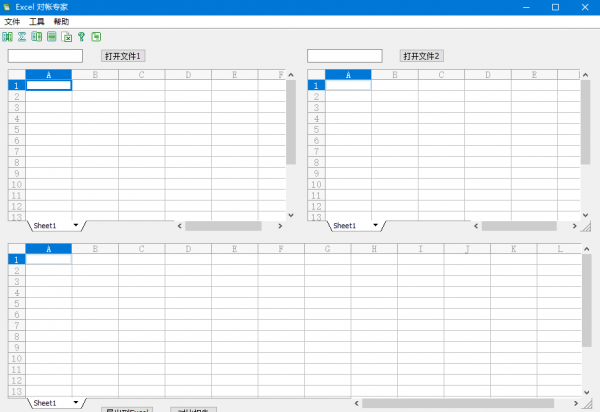Click the side-by-side sheets toolbar icon
The width and height of the screenshot is (600, 412).
click(x=37, y=37)
